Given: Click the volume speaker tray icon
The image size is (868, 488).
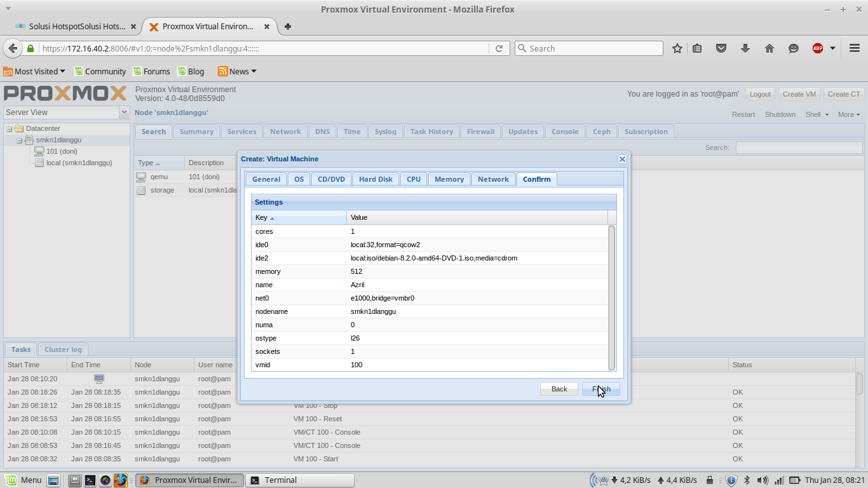Looking at the screenshot, I should tap(763, 480).
